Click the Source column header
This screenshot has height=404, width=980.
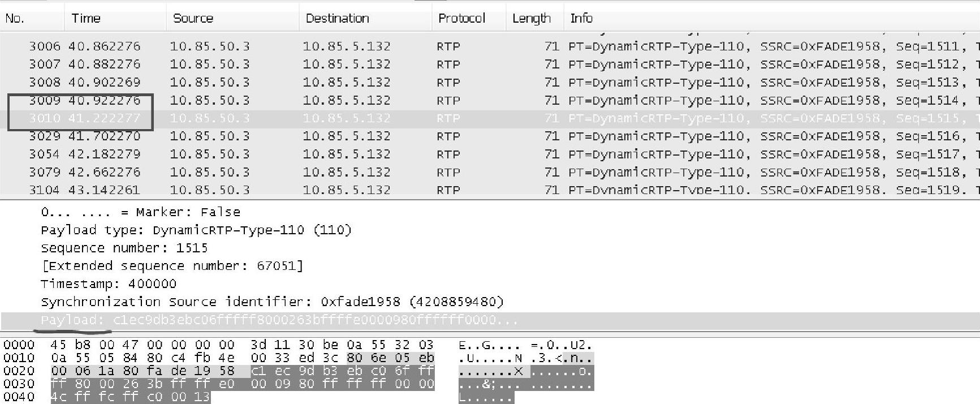[x=232, y=18]
